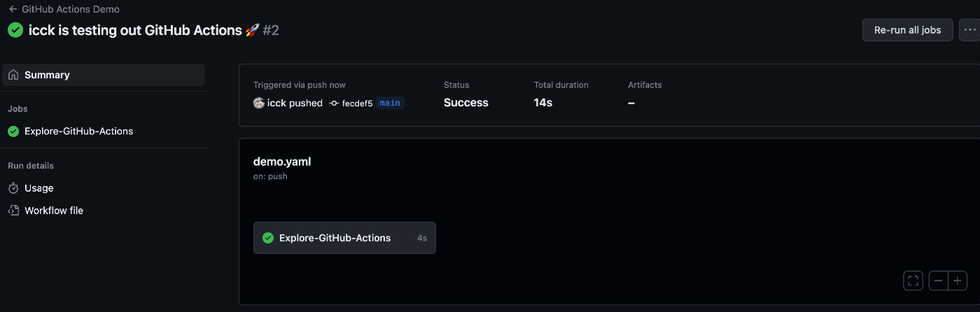Zoom out the workflow graph with minus
This screenshot has width=980, height=312.
pos(938,281)
